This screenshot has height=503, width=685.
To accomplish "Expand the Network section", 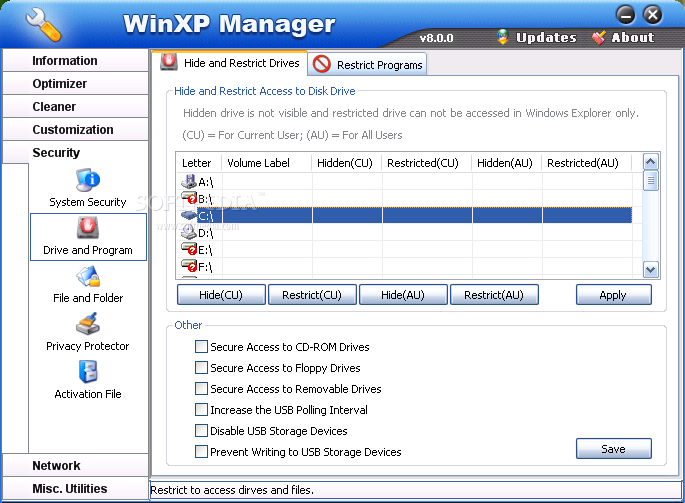I will [x=75, y=465].
